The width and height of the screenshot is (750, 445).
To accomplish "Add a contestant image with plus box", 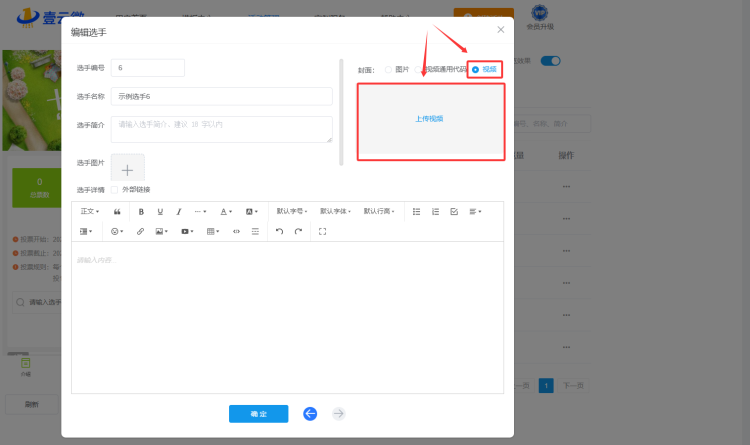I will click(127, 168).
